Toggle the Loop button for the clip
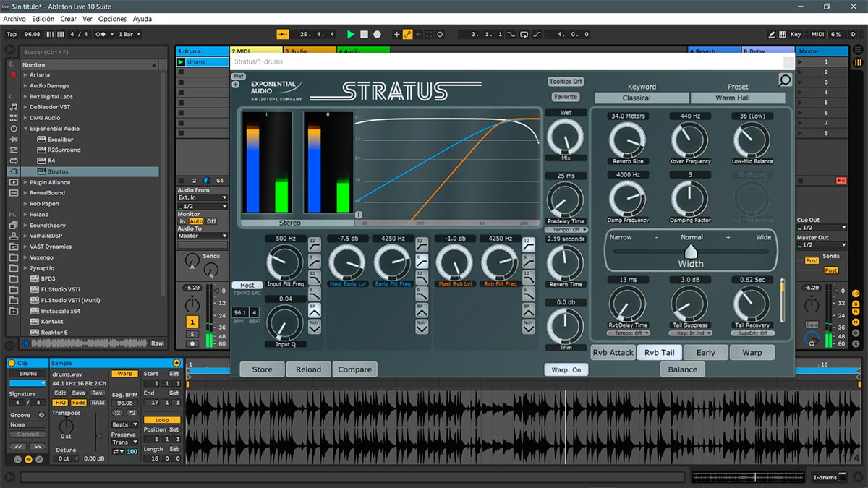Image resolution: width=868 pixels, height=488 pixels. (162, 420)
